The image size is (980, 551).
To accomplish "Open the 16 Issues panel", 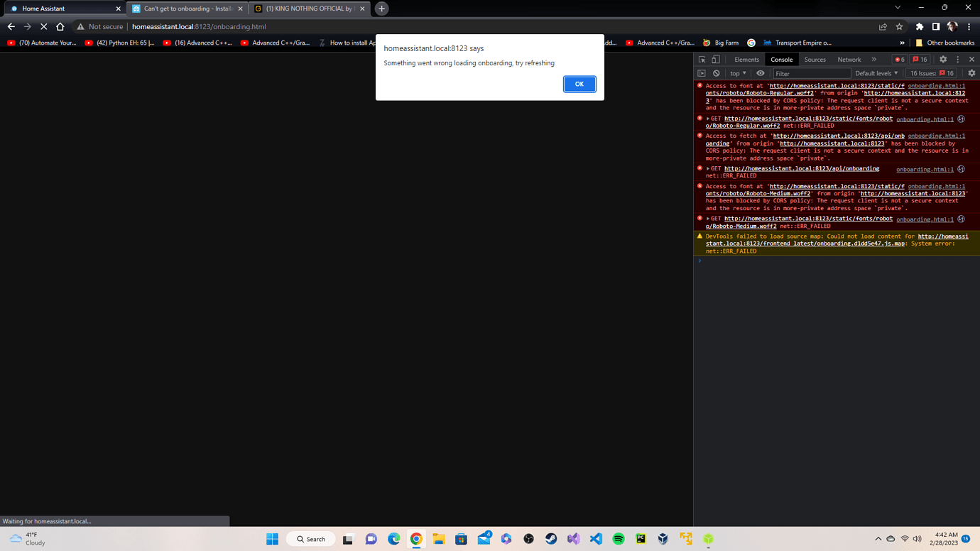I will pyautogui.click(x=931, y=73).
